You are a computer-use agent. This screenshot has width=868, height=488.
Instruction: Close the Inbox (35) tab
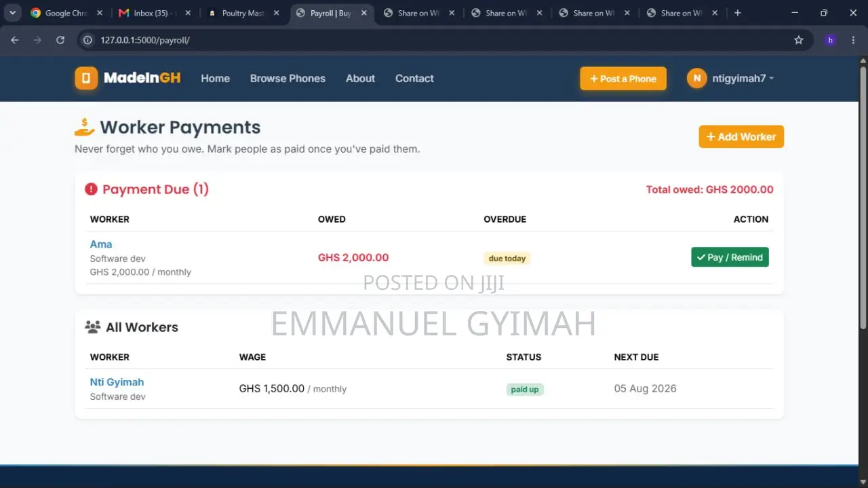point(188,13)
